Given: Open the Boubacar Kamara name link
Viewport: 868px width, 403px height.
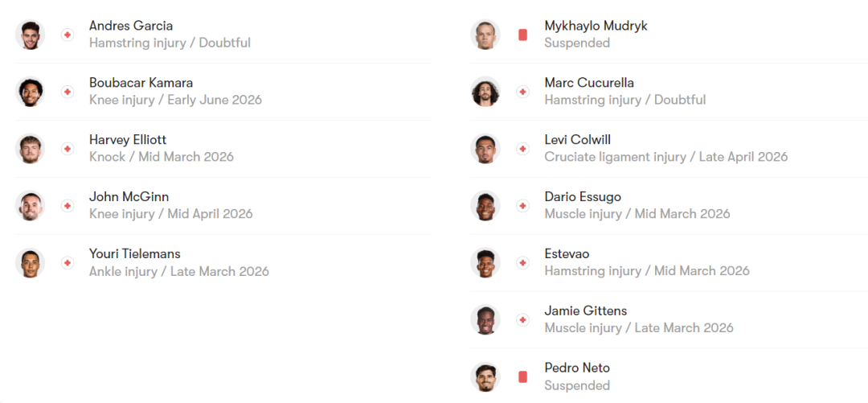Looking at the screenshot, I should pyautogui.click(x=141, y=83).
